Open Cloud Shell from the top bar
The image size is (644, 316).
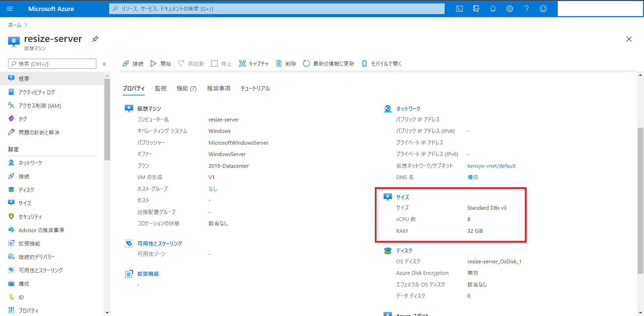[459, 9]
